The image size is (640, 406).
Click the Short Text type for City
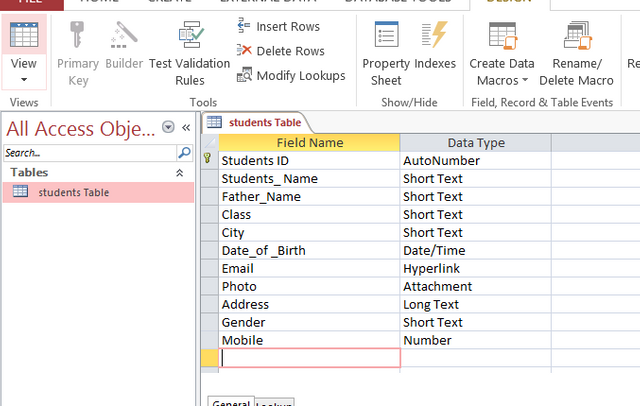point(476,233)
